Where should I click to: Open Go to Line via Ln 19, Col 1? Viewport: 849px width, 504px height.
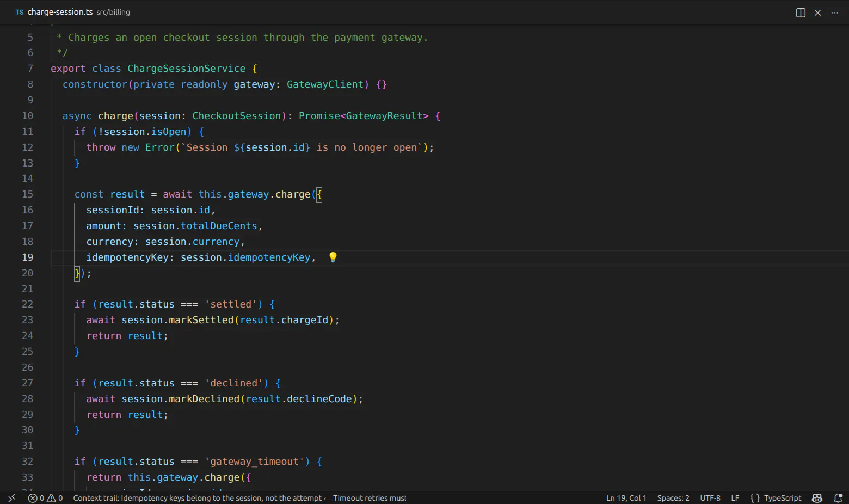pyautogui.click(x=626, y=498)
